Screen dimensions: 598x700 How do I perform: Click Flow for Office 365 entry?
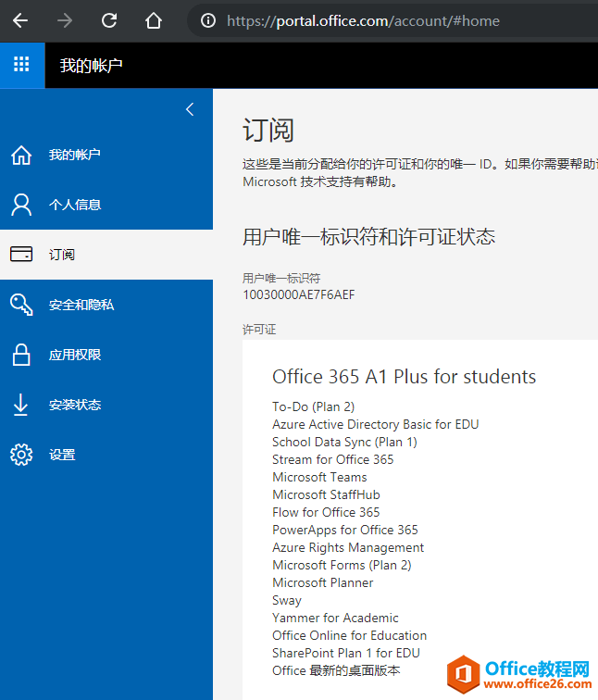pos(326,512)
